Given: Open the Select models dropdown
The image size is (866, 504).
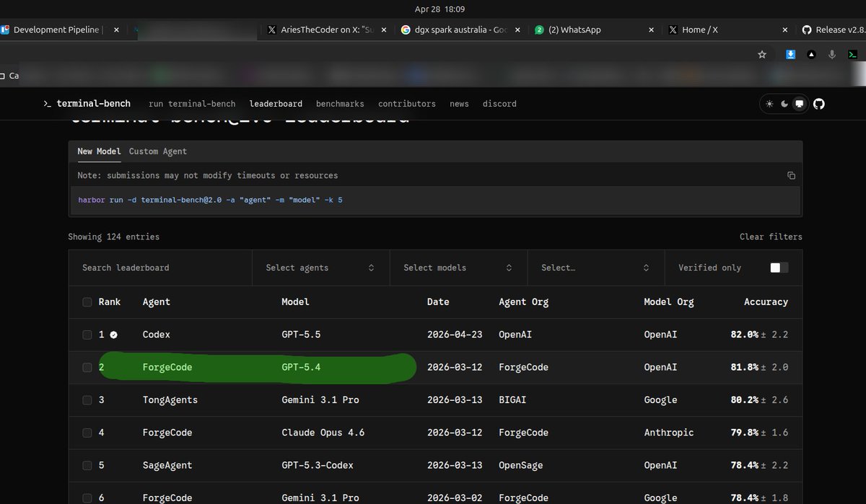Looking at the screenshot, I should pyautogui.click(x=459, y=268).
